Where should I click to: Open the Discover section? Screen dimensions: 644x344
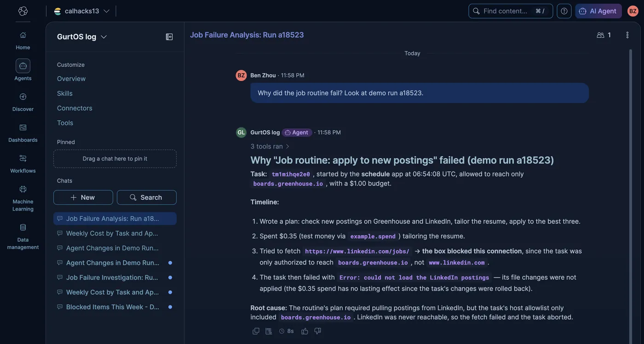coord(23,102)
